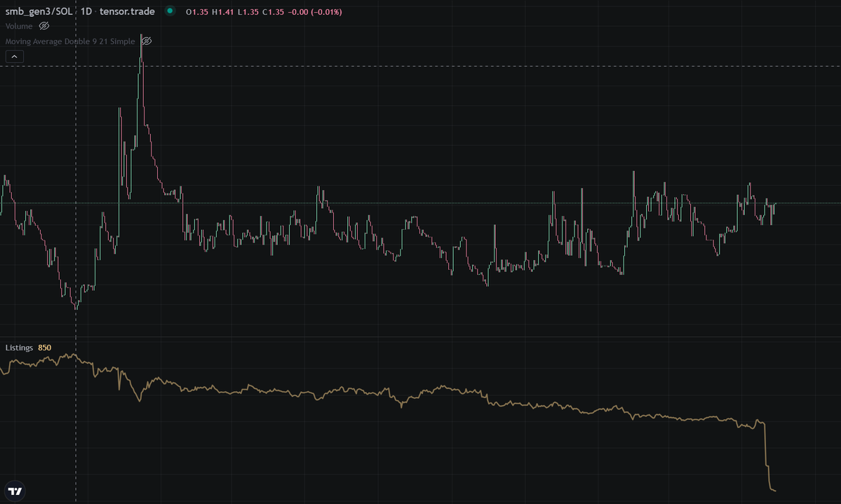Click the Listings value 850
Screen dimensions: 841x504
pos(44,348)
